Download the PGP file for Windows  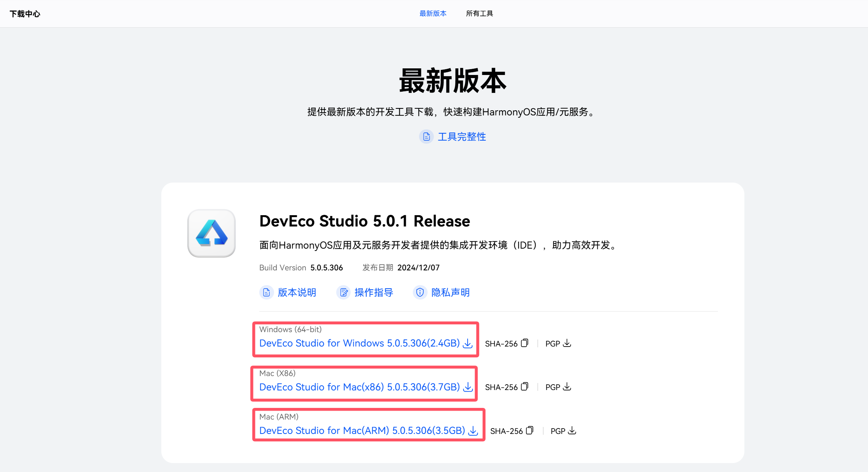[567, 343]
